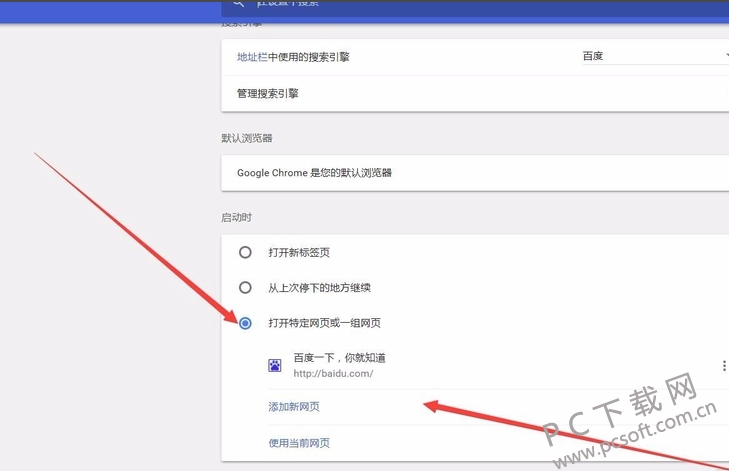Viewport: 729px width, 471px height.
Task: Click the 打开特定网页或一组网页 option label text
Action: pyautogui.click(x=325, y=323)
